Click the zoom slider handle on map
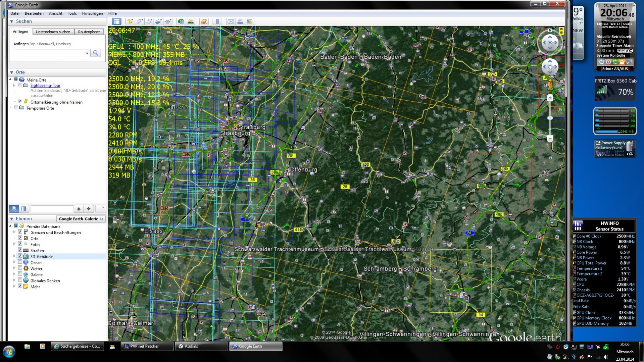This screenshot has height=362, width=644. [x=550, y=118]
